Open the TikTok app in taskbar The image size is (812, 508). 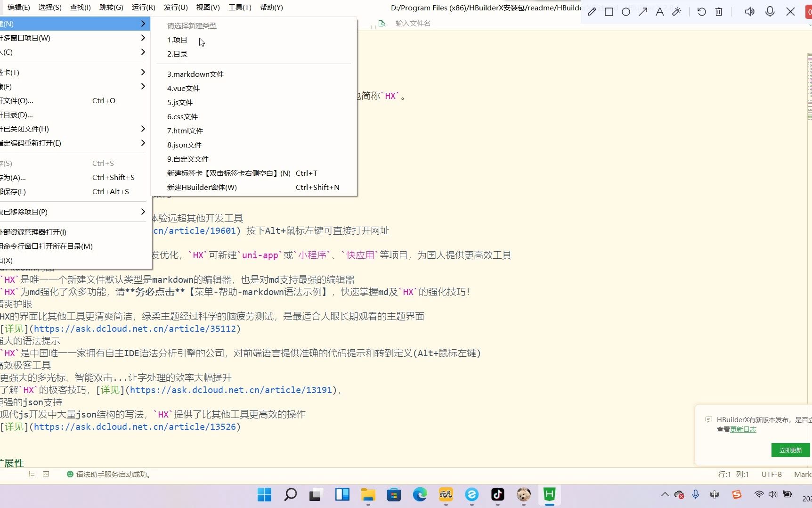[x=498, y=494]
